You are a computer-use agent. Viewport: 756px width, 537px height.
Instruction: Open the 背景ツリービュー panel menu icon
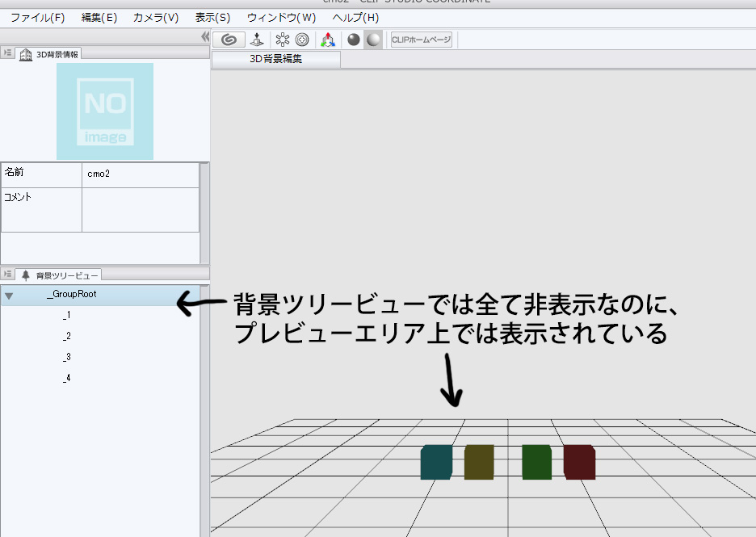pyautogui.click(x=8, y=275)
